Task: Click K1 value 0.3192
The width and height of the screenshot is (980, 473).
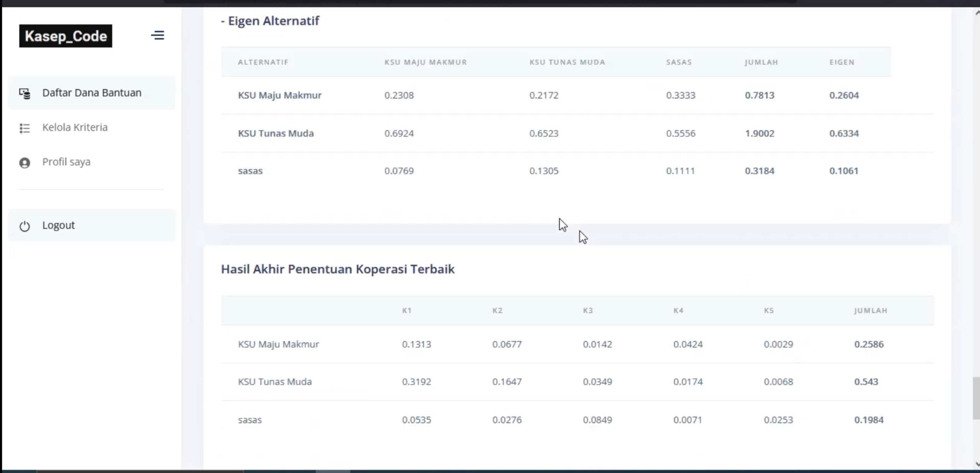Action: coord(416,382)
